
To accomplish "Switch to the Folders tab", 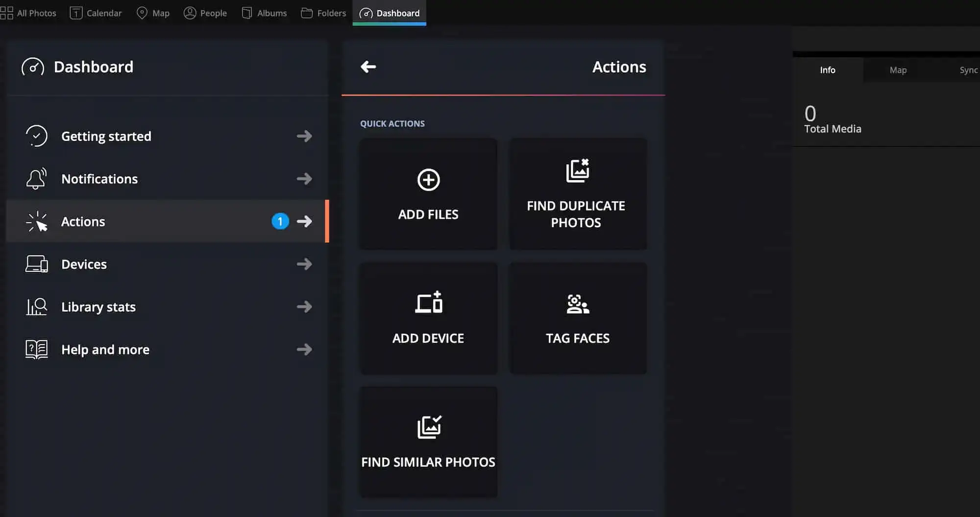I will (323, 13).
